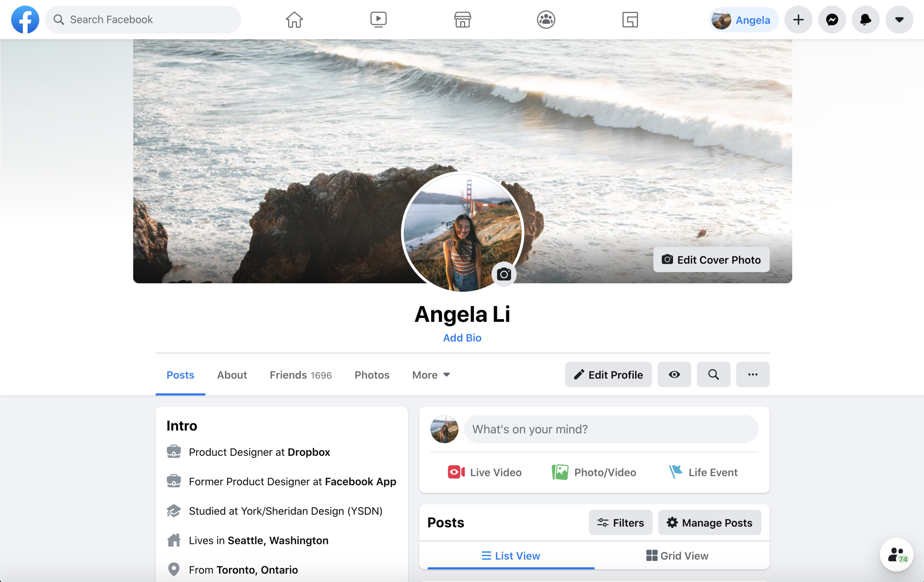Open the three-dots profile menu

(x=753, y=374)
